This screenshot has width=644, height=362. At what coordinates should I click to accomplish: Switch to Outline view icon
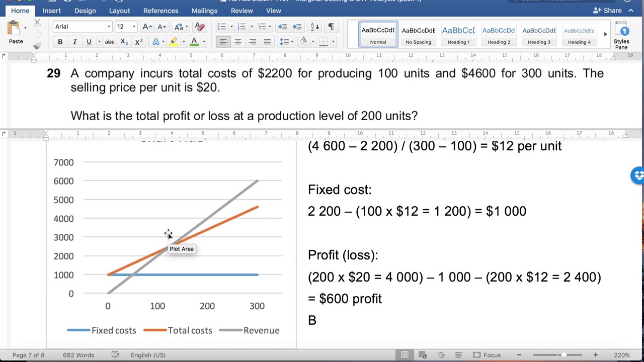click(x=441, y=355)
